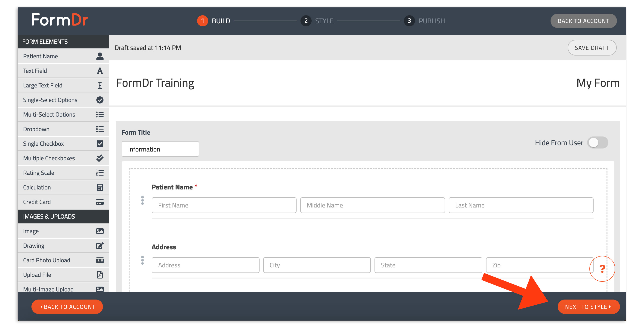This screenshot has height=328, width=644.
Task: Click the Calculation calculator icon
Action: [x=100, y=187]
